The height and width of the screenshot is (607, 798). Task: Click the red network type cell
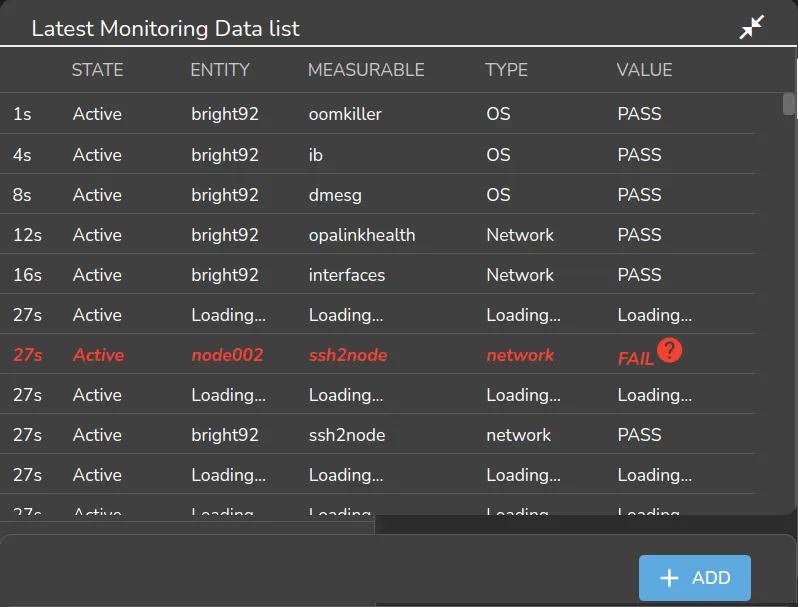point(520,355)
